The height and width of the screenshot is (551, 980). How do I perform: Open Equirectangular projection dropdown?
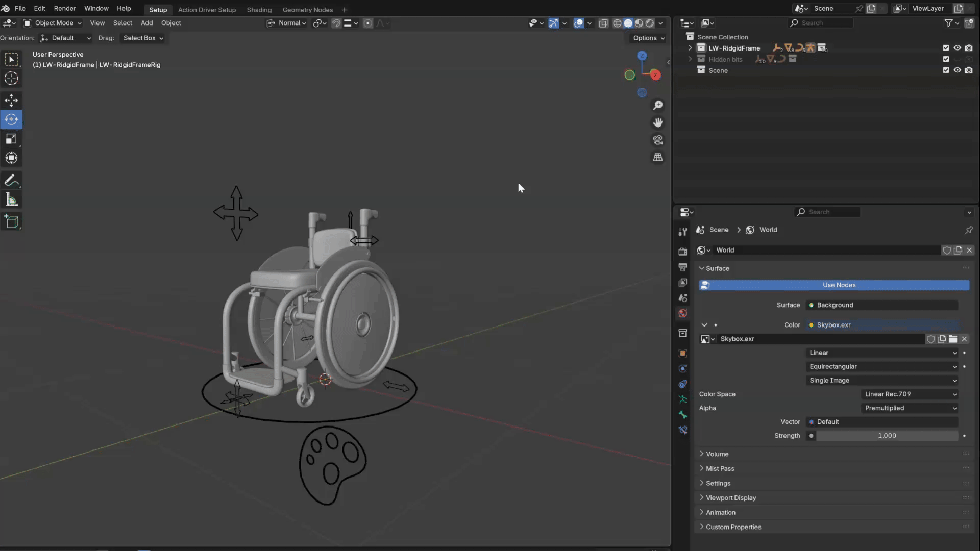[883, 366]
